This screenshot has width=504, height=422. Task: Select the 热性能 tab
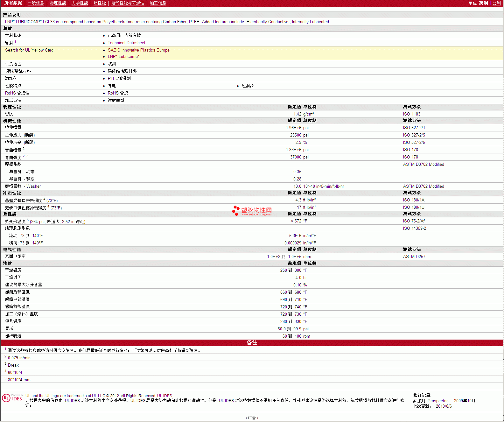pyautogui.click(x=100, y=3)
